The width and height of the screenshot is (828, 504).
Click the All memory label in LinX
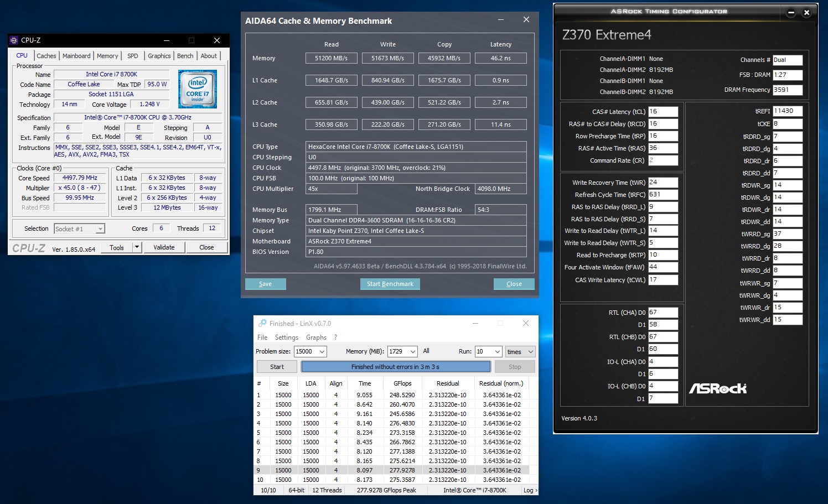pos(426,351)
